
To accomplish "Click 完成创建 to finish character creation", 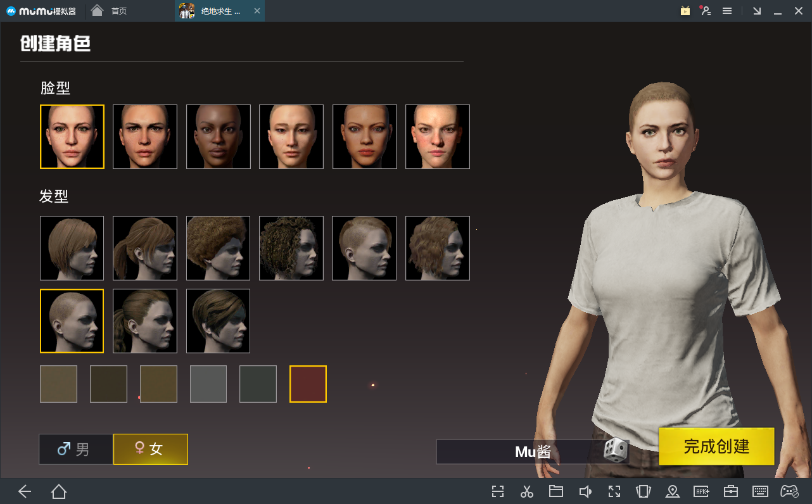I will 716,446.
